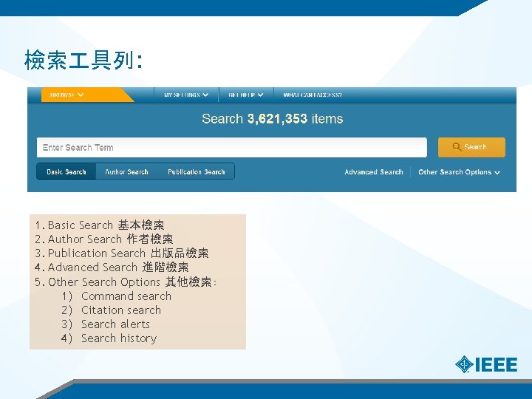Screen dimensions: 532x399
Task: Click the list item 'Author Search 作者檢索'
Action: [x=104, y=239]
